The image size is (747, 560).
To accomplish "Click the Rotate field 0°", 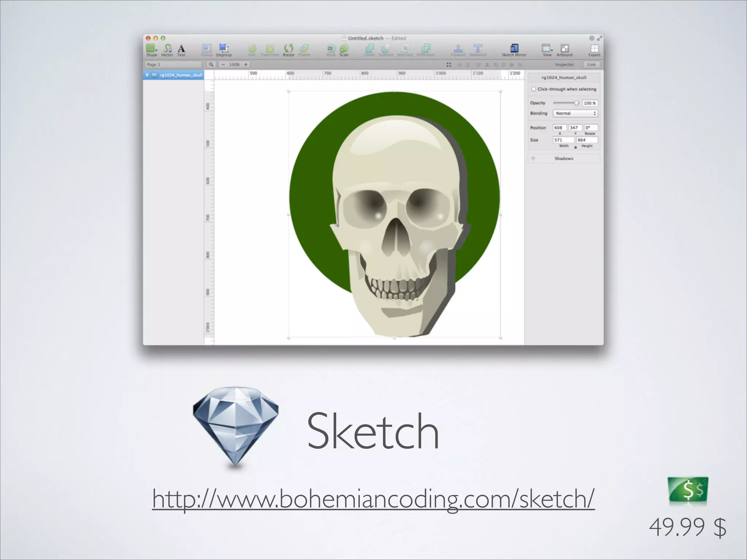I will click(x=591, y=128).
